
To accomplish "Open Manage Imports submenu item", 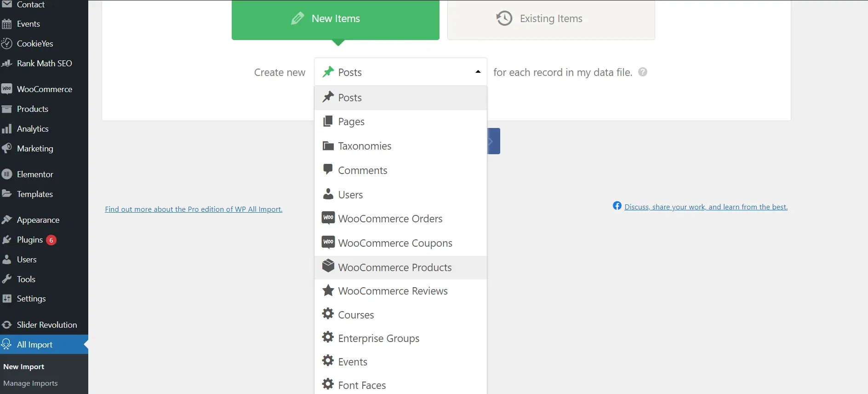I will pyautogui.click(x=30, y=383).
